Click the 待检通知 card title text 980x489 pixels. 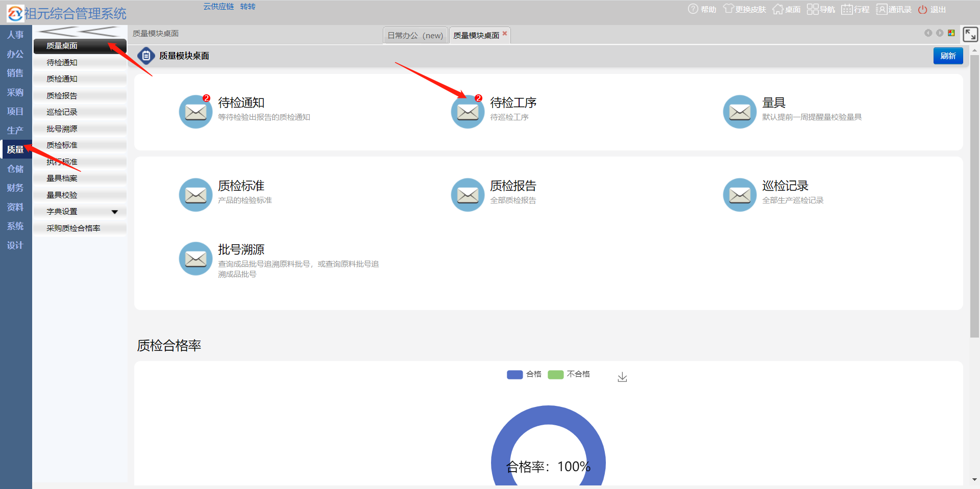pyautogui.click(x=241, y=102)
